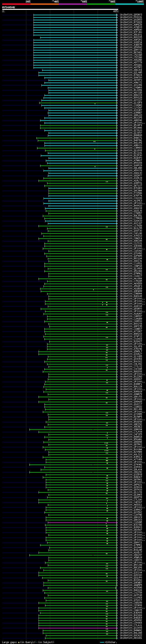Viewport: 146px width, 644px height.
Task: Open hit UniRef100_C2YZA7
Action: (x=131, y=108)
